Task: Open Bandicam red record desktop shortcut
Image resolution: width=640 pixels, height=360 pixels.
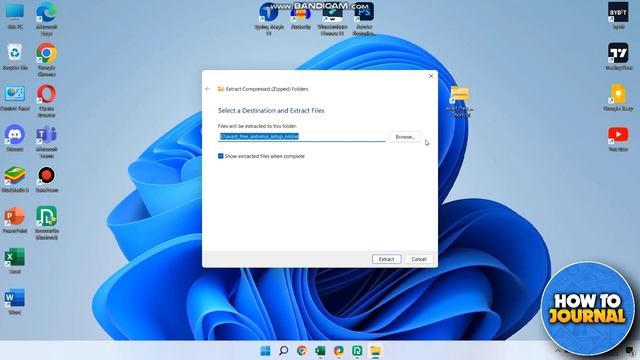Action: pos(46,179)
